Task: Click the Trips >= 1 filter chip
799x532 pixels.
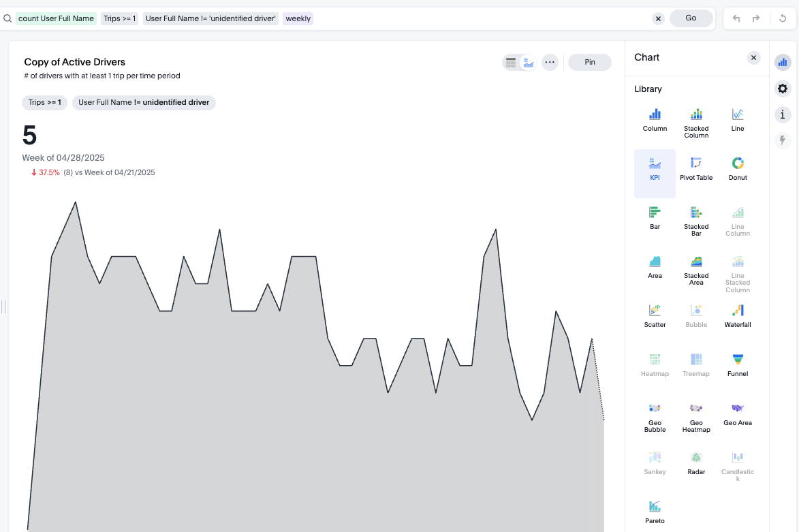Action: (x=45, y=103)
